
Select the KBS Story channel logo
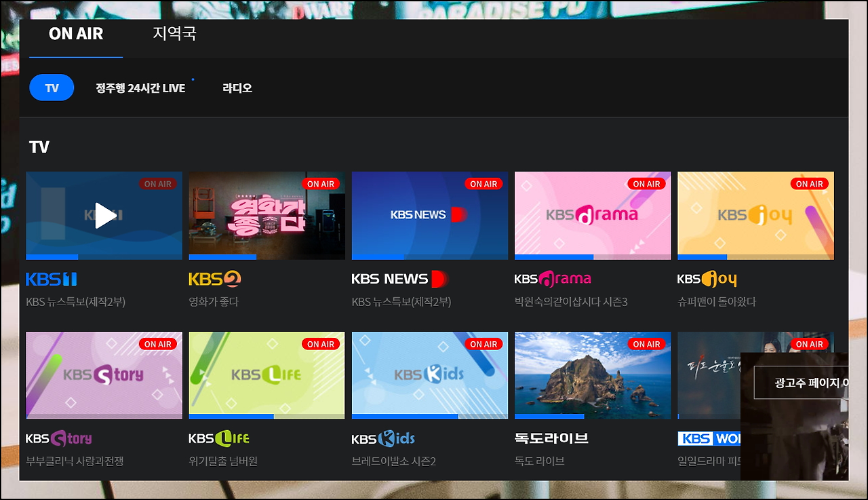coord(59,439)
